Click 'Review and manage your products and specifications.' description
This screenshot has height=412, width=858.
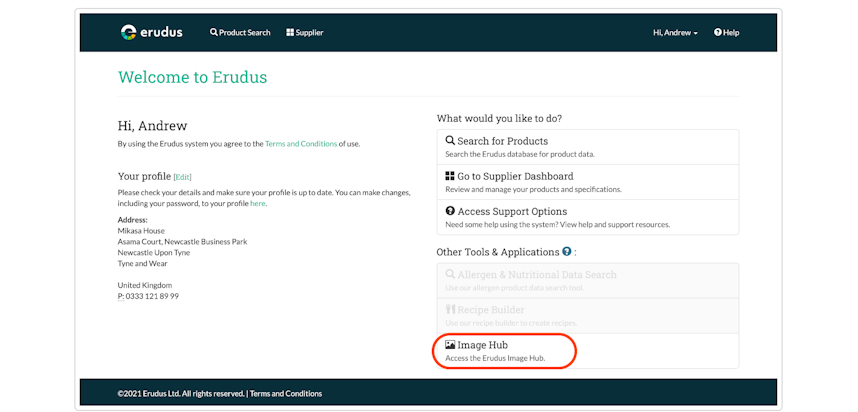click(x=534, y=189)
